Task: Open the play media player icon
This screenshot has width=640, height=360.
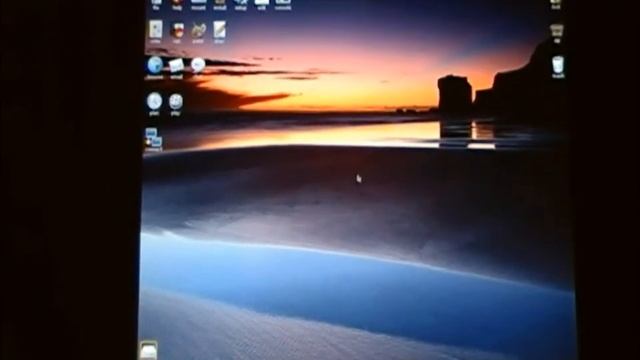Action: [176, 104]
